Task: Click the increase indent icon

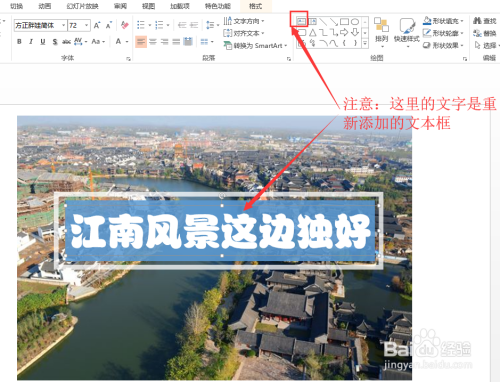Action: 194,25
